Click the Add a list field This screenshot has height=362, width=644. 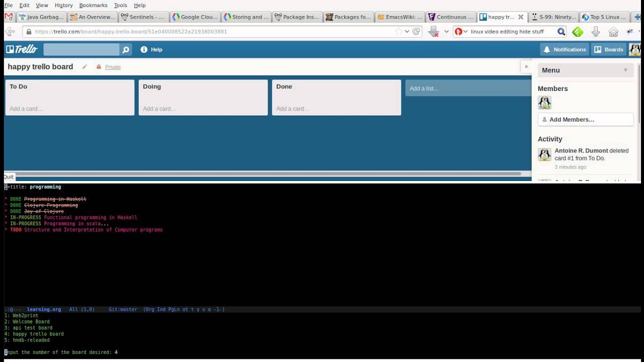[x=468, y=88]
